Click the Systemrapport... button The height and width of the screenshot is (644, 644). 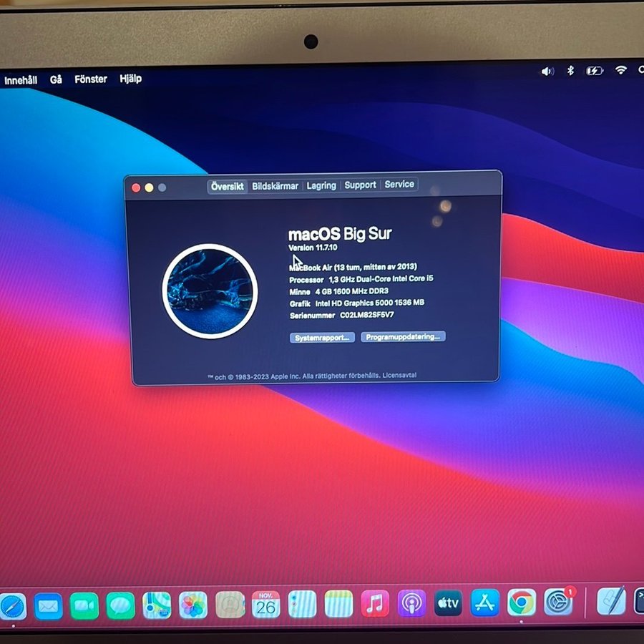[x=322, y=337]
